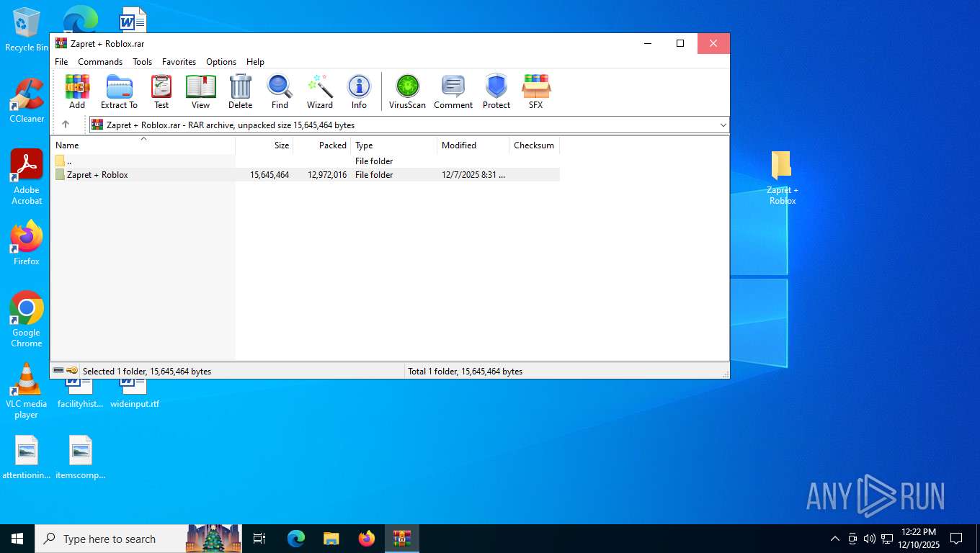
Task: Select the itemscomp image file on desktop
Action: point(81,458)
